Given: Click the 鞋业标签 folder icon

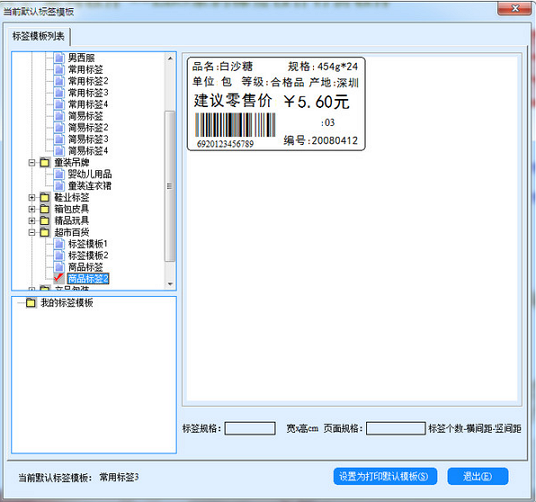Looking at the screenshot, I should tap(45, 197).
